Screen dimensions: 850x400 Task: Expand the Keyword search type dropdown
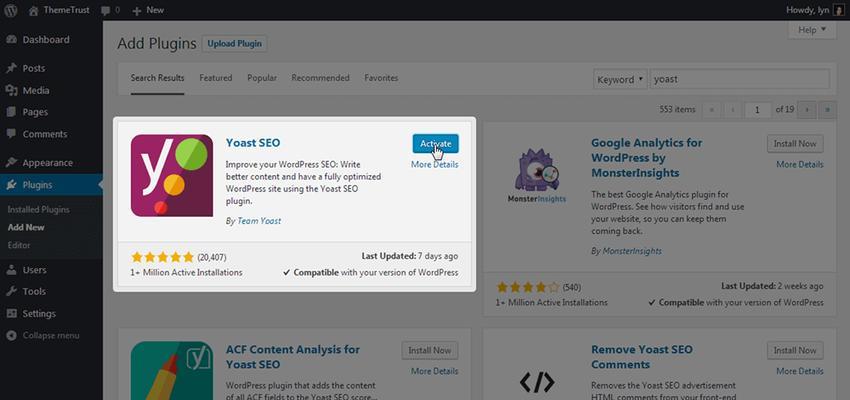pyautogui.click(x=620, y=79)
